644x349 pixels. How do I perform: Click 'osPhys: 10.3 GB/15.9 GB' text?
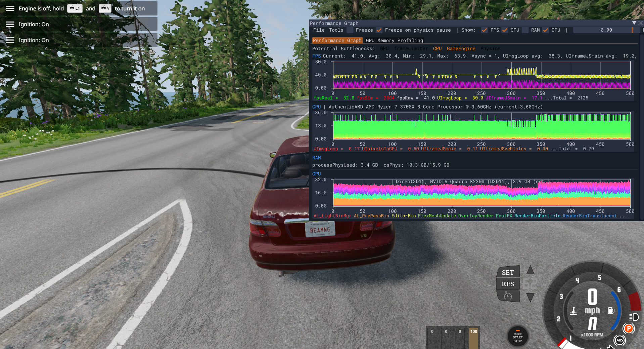coord(416,165)
